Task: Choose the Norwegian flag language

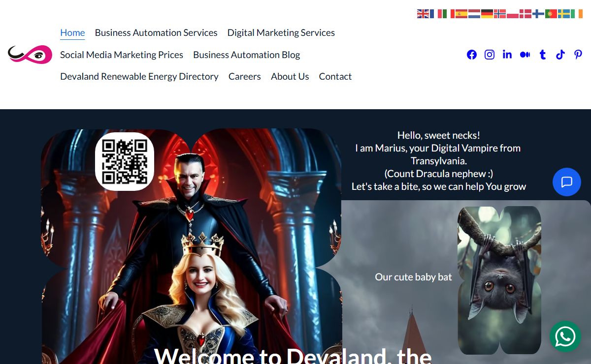Action: tap(500, 14)
